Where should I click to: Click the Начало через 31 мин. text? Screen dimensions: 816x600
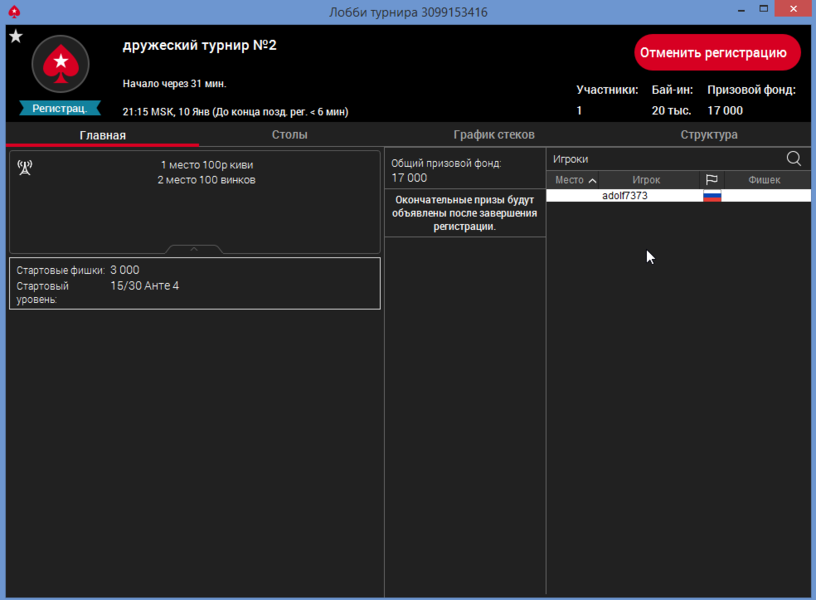174,84
